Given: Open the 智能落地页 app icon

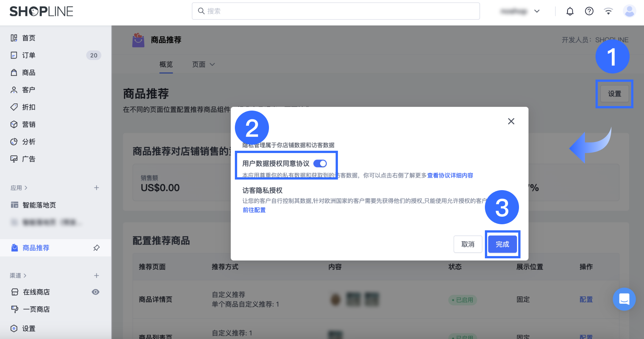Looking at the screenshot, I should [x=14, y=205].
